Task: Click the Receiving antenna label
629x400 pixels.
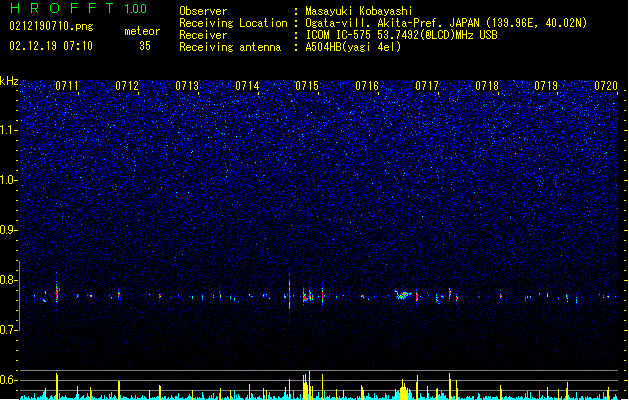Action: point(230,47)
